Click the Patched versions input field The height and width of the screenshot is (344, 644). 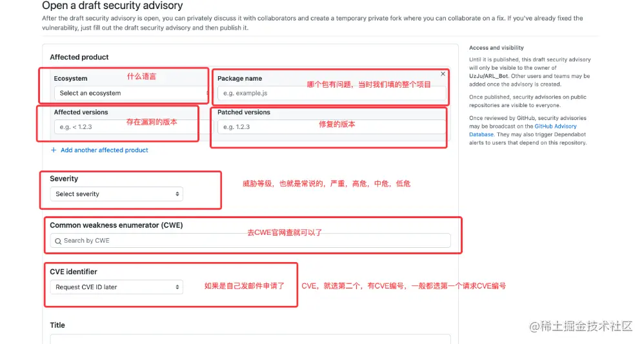point(332,127)
